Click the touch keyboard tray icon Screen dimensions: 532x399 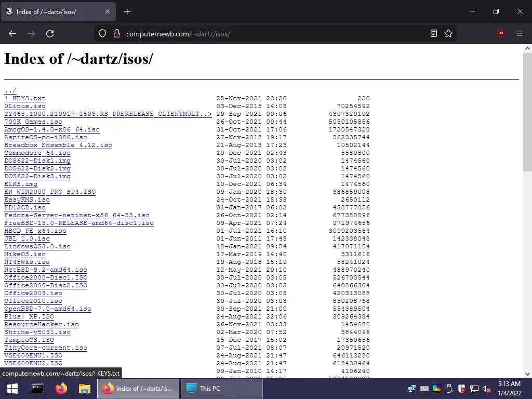[x=424, y=389]
